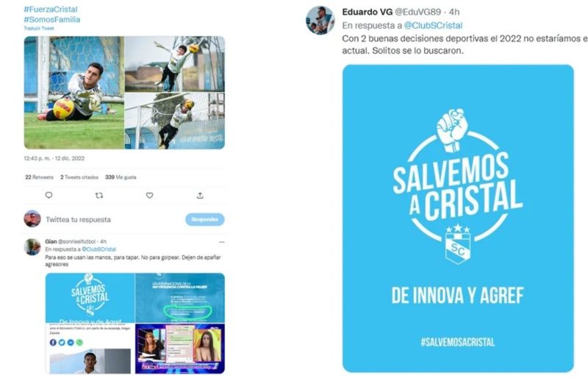
Task: View the 22 Retweets list
Action: 39,177
